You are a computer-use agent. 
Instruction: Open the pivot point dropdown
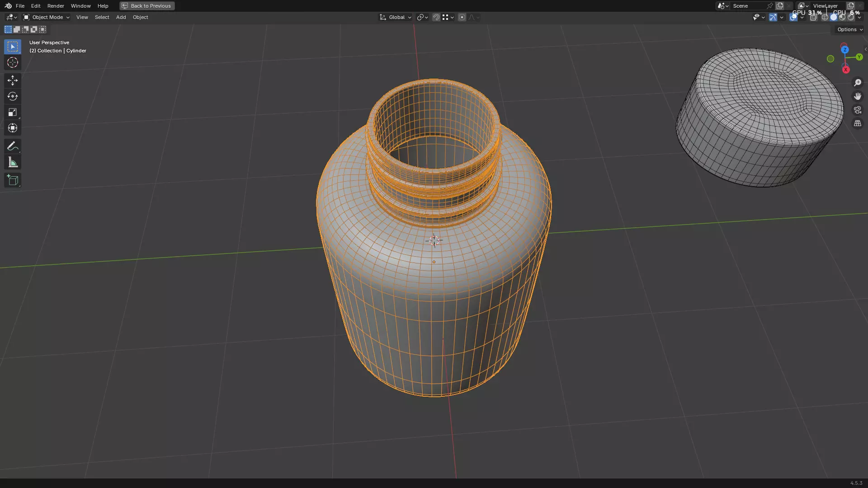[422, 17]
